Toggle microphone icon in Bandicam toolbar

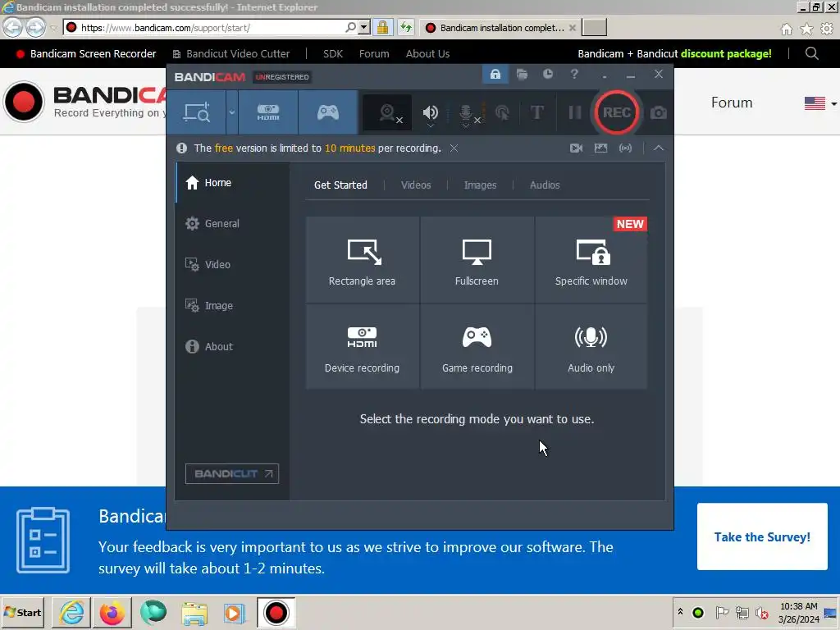tap(466, 113)
